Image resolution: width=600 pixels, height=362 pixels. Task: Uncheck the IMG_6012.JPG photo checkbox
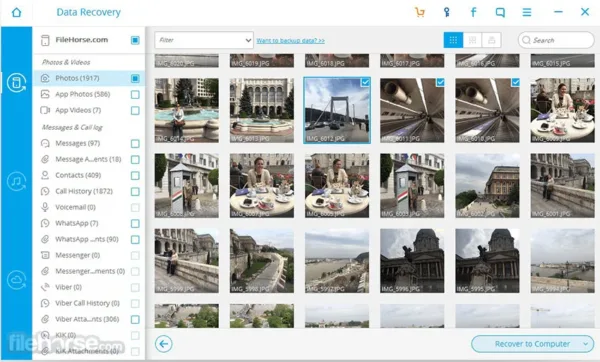tap(365, 82)
